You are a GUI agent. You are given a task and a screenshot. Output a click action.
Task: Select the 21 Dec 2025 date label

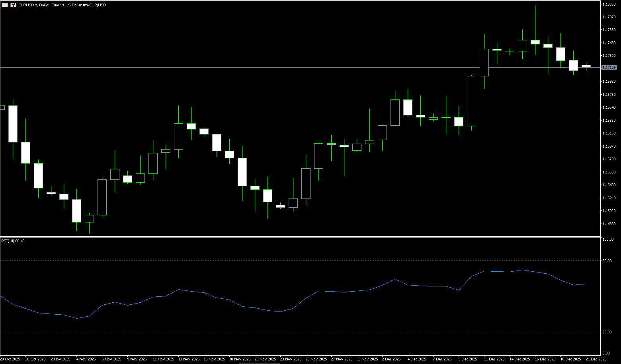tap(596, 359)
